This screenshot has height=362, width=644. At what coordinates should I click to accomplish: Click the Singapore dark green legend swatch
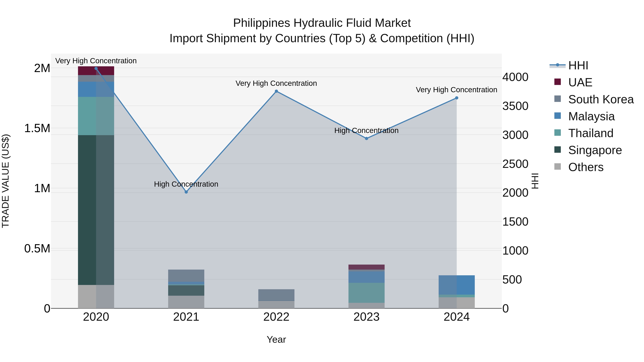point(557,149)
